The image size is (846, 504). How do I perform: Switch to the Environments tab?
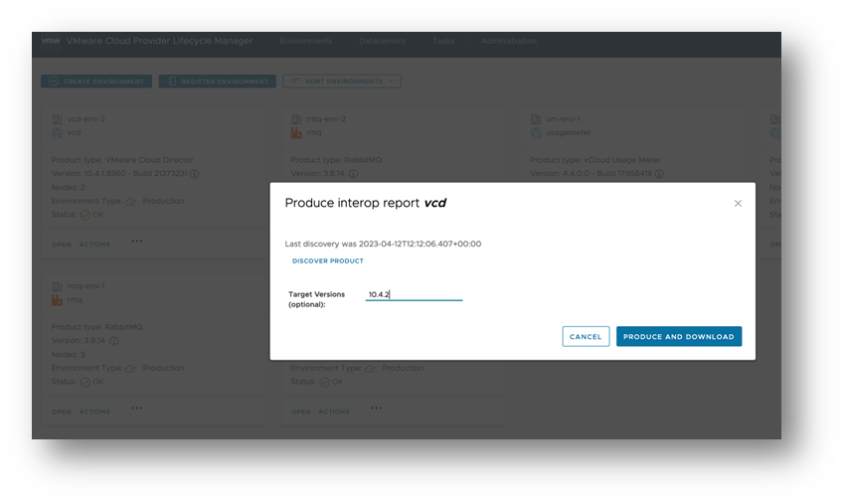[306, 41]
